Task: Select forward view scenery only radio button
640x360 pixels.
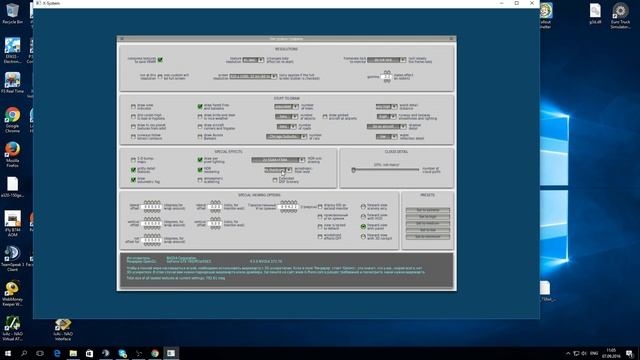Action: (363, 207)
